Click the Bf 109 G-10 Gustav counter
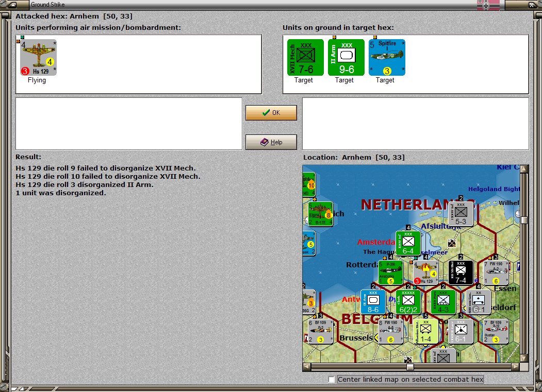542x392 pixels. 496,332
